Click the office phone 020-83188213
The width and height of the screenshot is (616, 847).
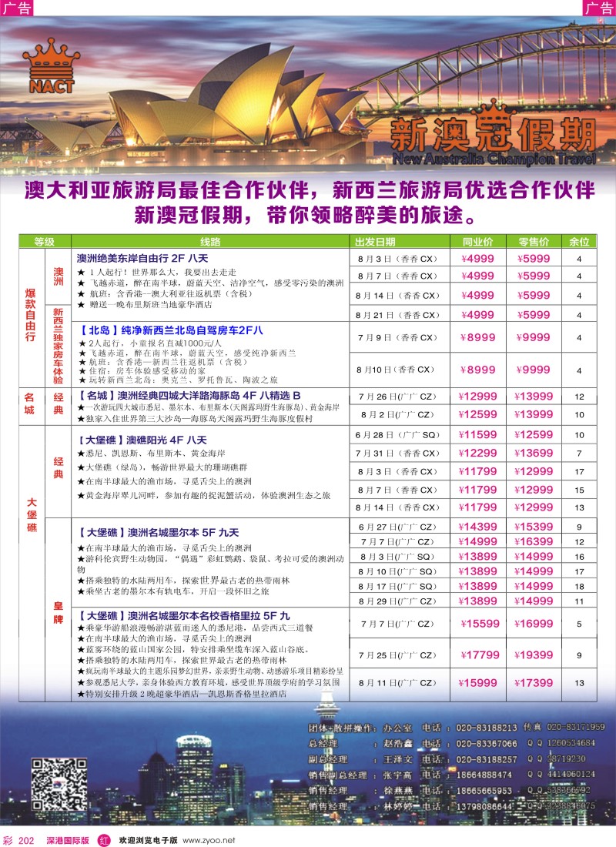(x=487, y=728)
